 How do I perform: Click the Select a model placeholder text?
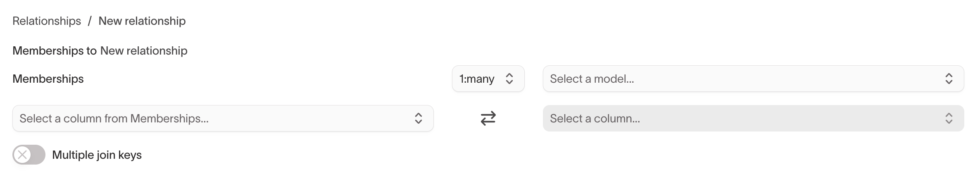(592, 79)
